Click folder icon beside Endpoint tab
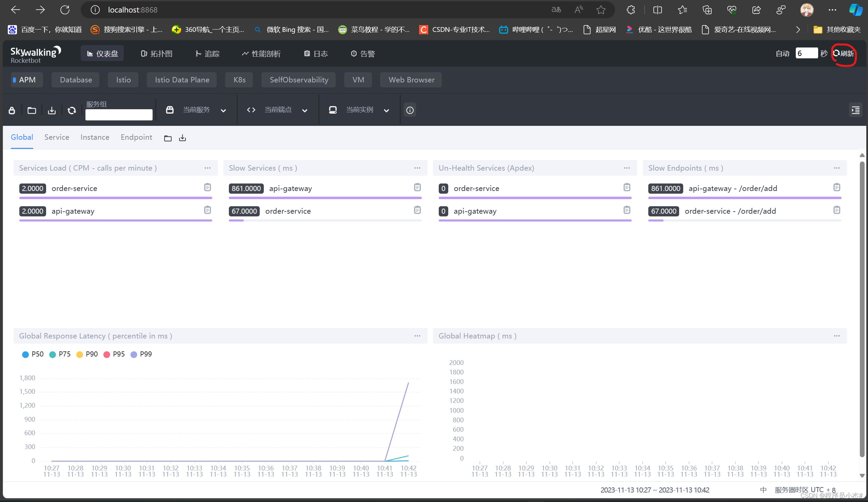The height and width of the screenshot is (502, 868). pos(168,138)
